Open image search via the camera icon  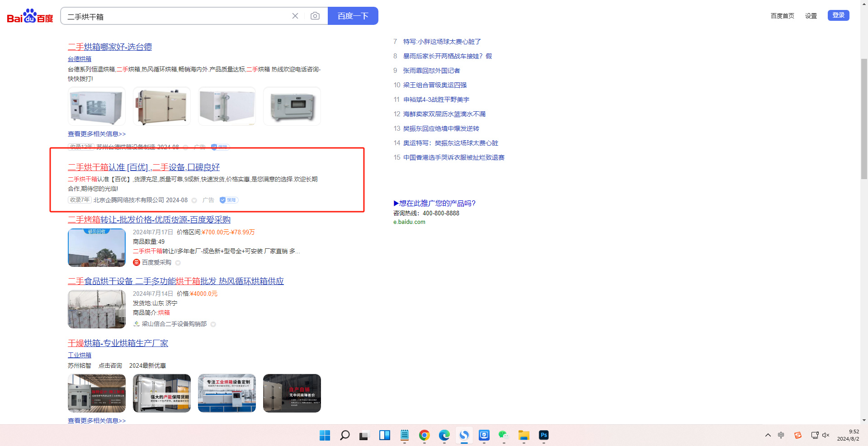[x=315, y=16]
